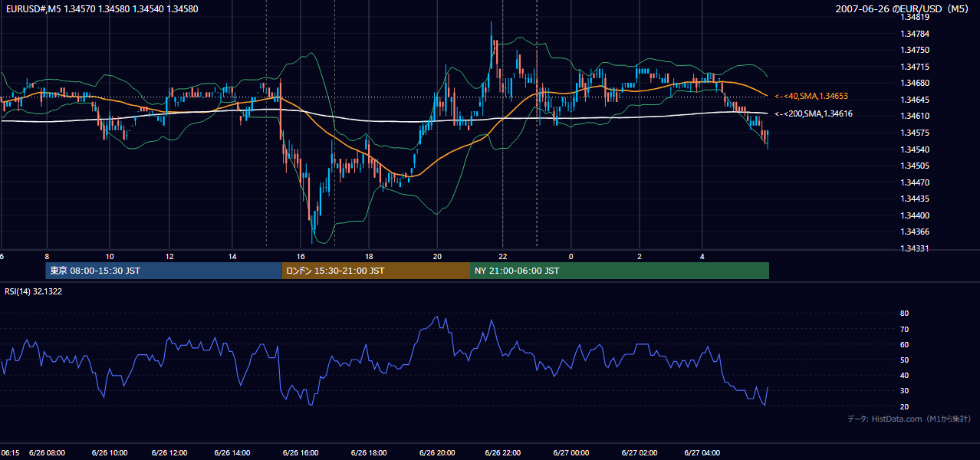Viewport: 980px width, 460px height.
Task: Click the 6/27 00:00 date label
Action: pyautogui.click(x=570, y=452)
